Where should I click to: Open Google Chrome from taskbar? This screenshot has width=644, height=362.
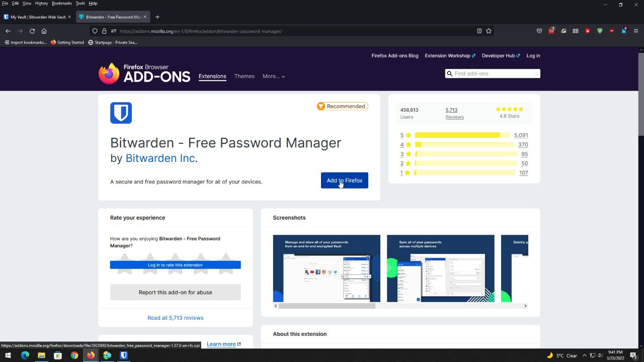74,355
